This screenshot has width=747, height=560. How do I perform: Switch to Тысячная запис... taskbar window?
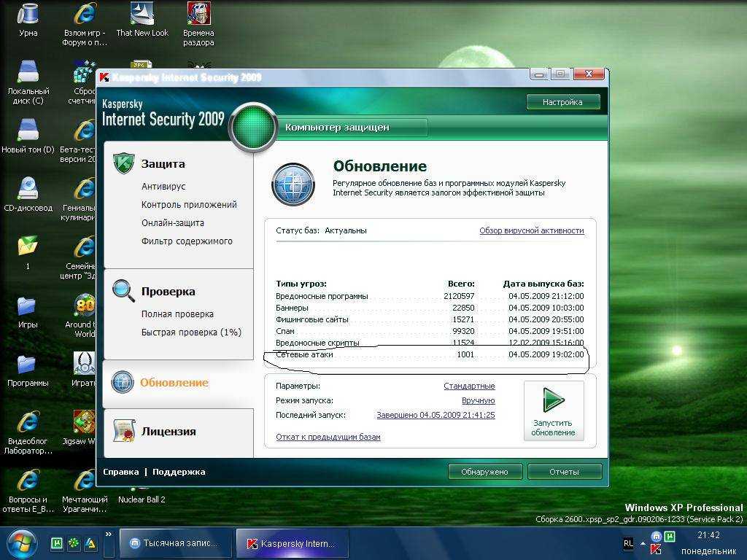click(x=175, y=543)
